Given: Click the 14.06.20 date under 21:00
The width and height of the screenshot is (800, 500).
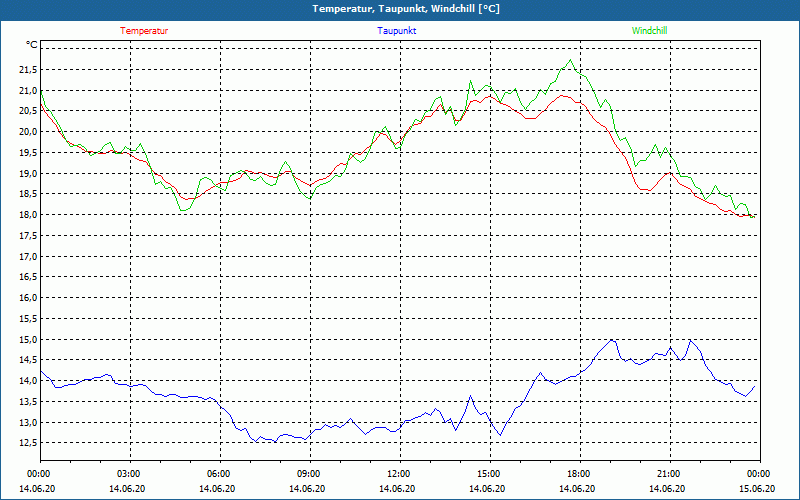Looking at the screenshot, I should [667, 488].
